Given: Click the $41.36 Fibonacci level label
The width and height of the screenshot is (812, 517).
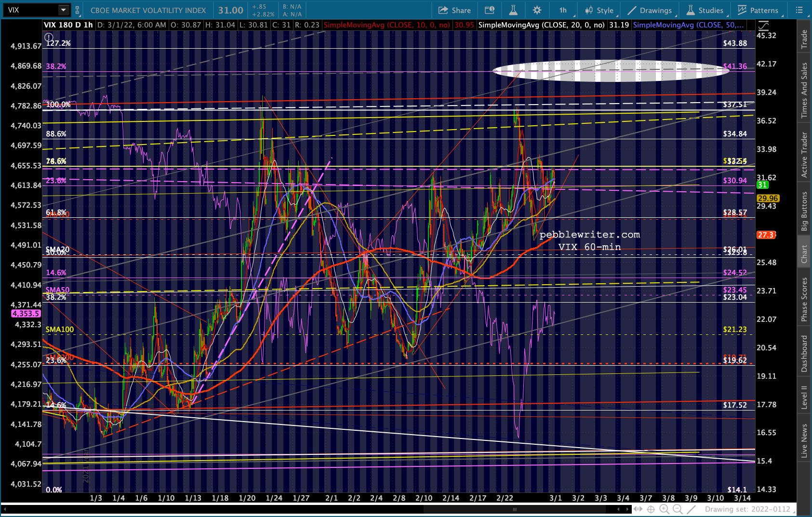Looking at the screenshot, I should click(x=735, y=66).
